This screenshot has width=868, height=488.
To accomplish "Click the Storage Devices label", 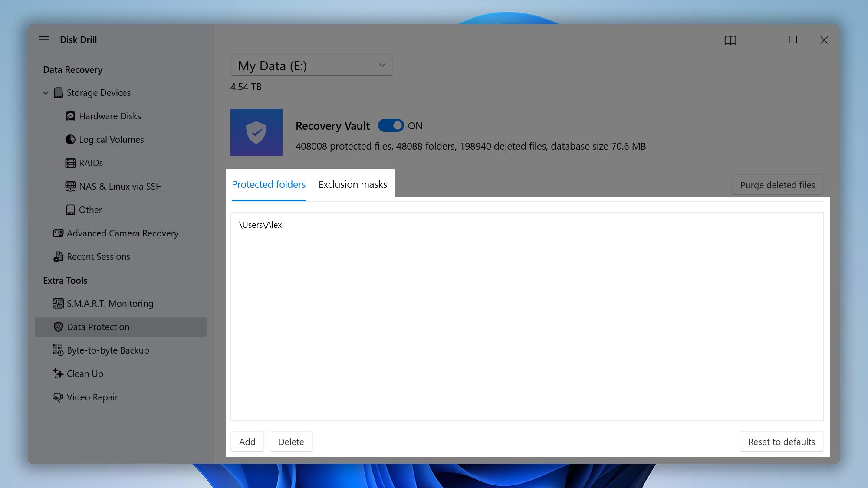I will point(99,93).
